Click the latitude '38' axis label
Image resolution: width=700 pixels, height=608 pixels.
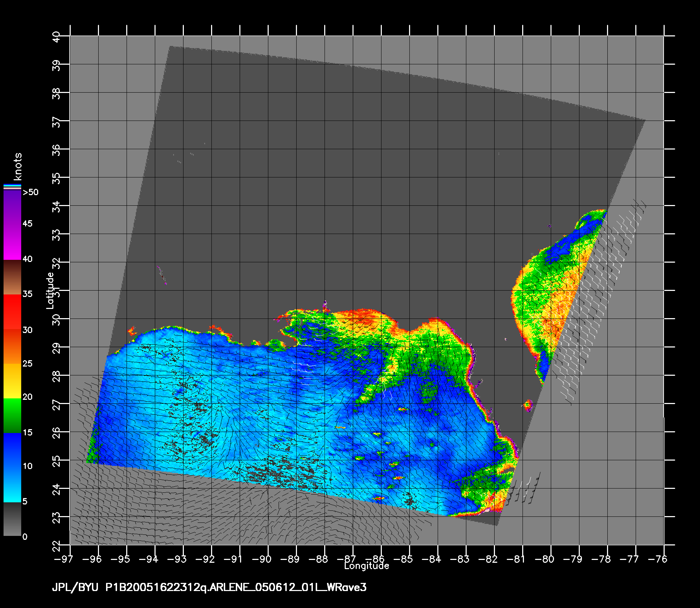pos(56,93)
